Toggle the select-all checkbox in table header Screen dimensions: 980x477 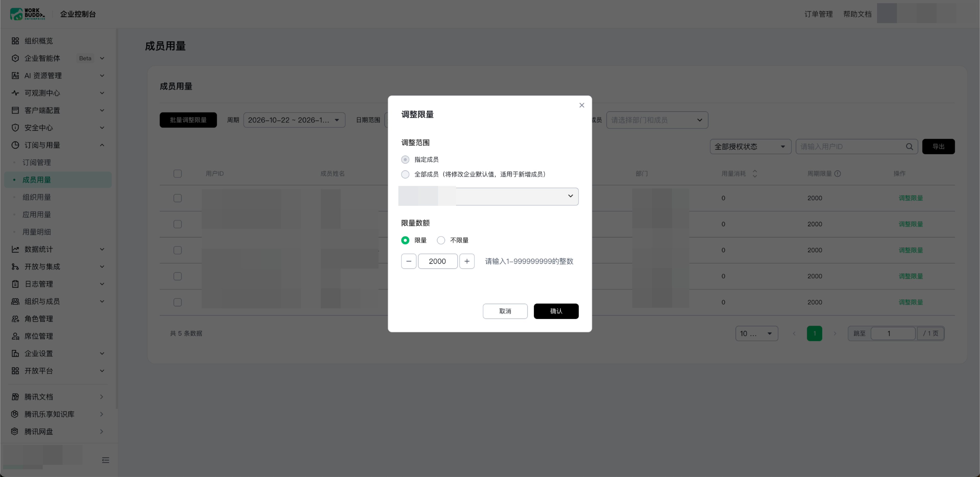pyautogui.click(x=178, y=174)
